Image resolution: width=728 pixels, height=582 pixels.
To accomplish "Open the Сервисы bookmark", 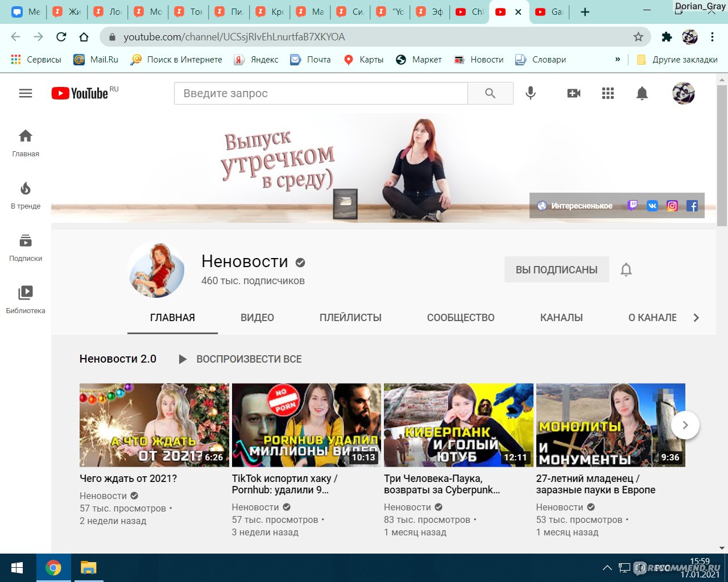I will (36, 60).
